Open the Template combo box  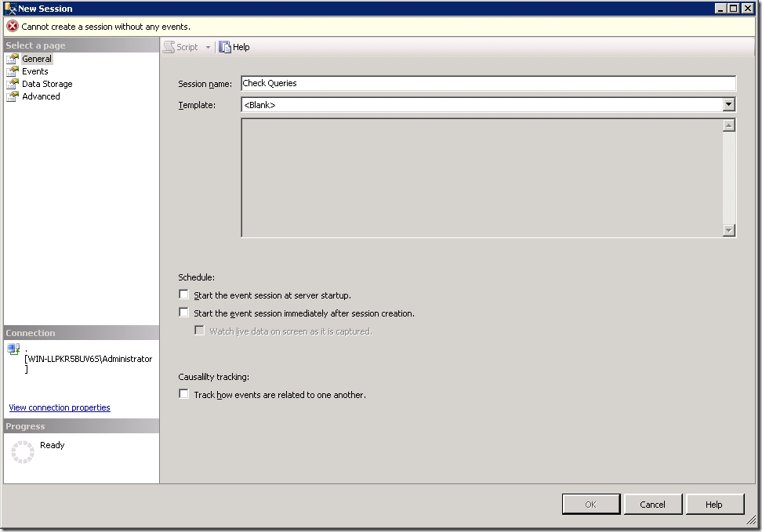(x=488, y=104)
